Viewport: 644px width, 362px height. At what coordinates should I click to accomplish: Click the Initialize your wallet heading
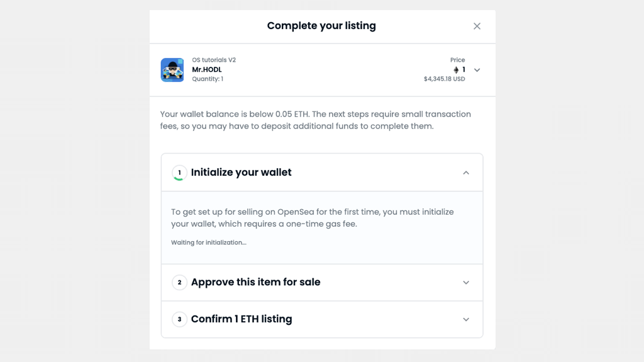241,173
